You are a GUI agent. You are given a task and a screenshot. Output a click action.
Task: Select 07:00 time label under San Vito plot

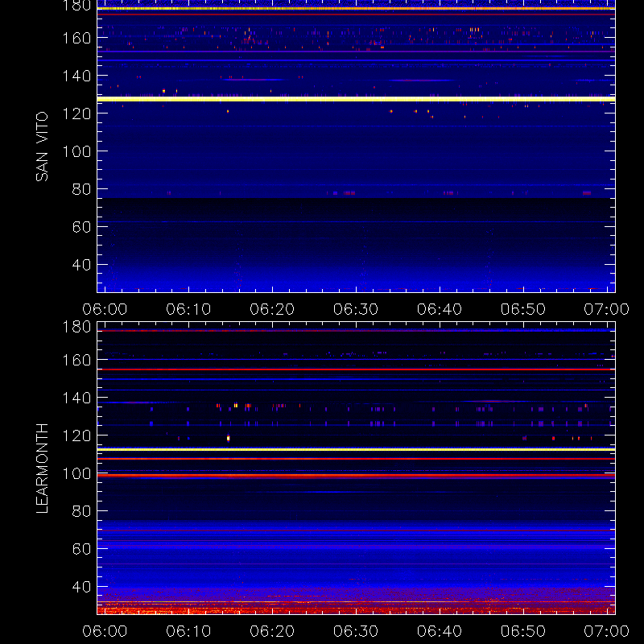[x=607, y=309]
